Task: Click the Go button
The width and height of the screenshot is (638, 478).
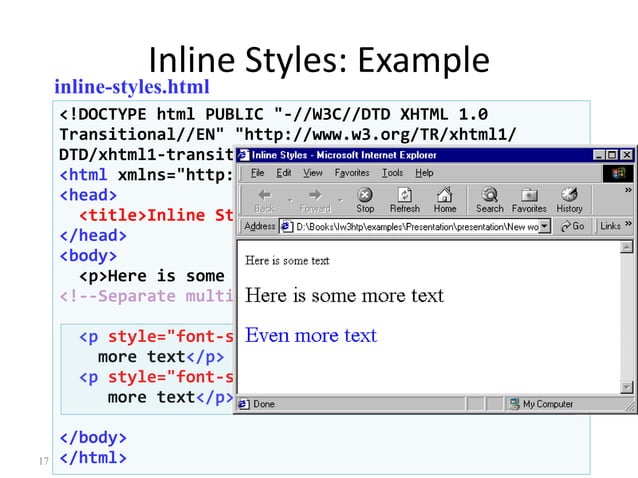Action: click(573, 227)
